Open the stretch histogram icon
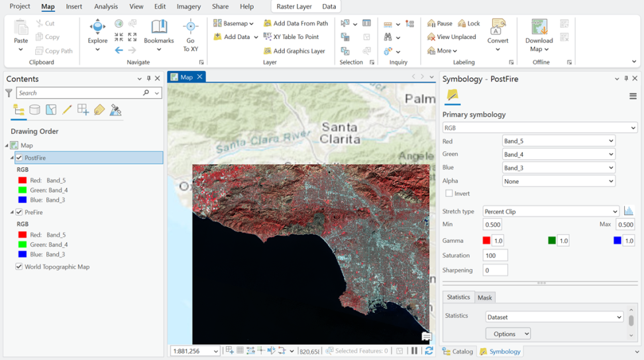This screenshot has height=360, width=644. tap(628, 211)
